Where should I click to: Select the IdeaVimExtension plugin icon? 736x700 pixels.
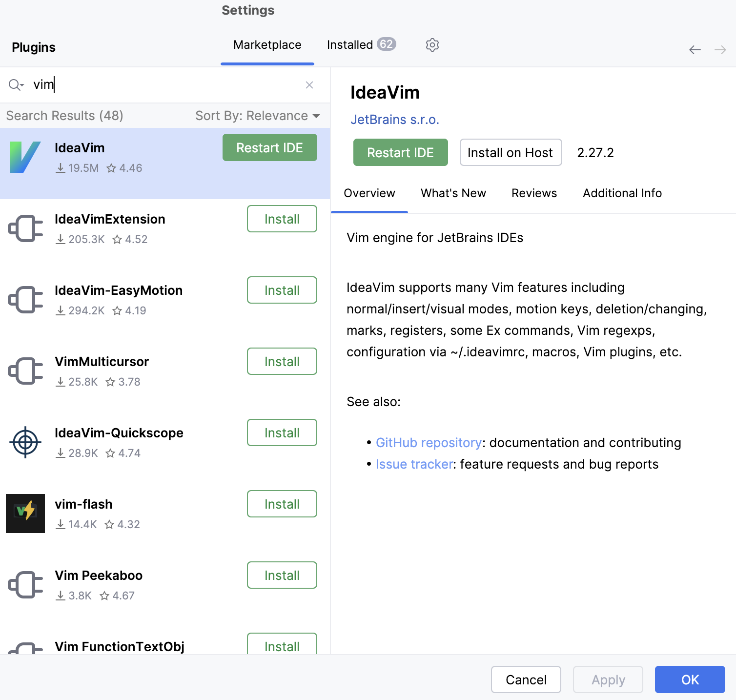coord(25,228)
